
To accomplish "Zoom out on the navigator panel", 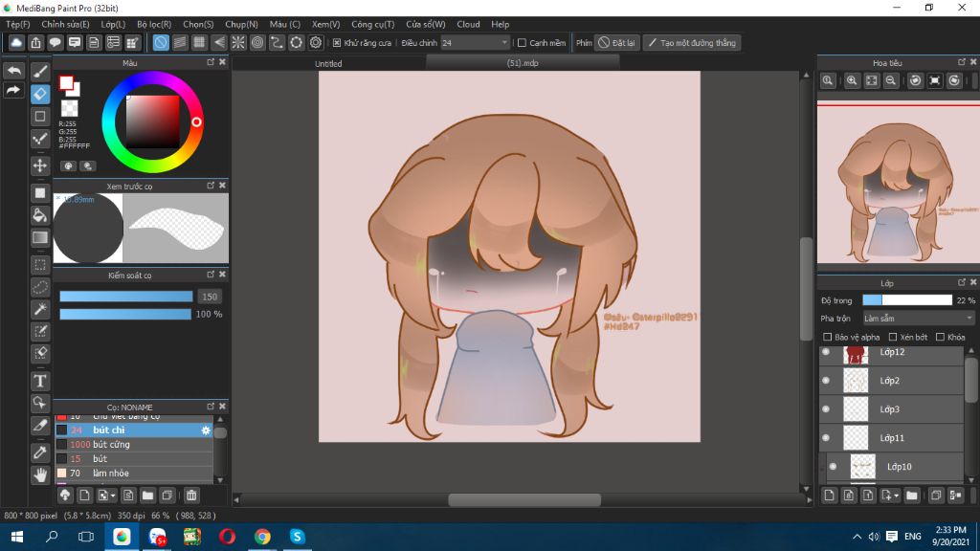I will pos(891,80).
